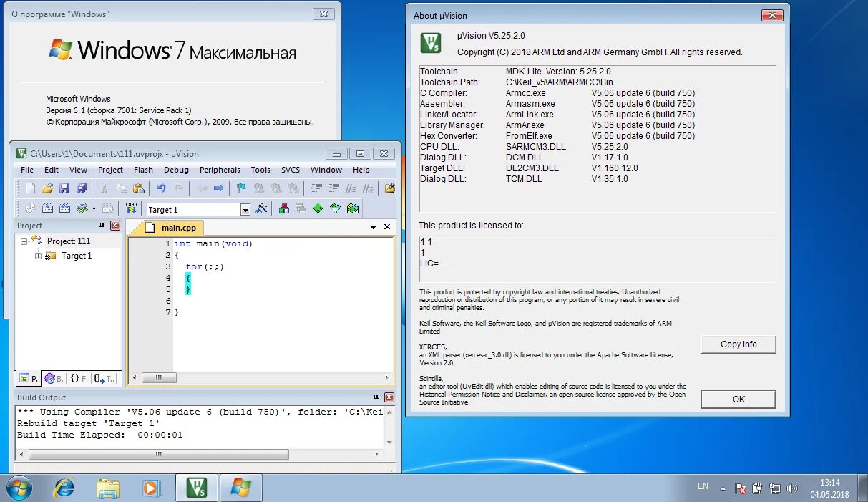868x502 pixels.
Task: Click the Paste clipboard icon
Action: pos(139,188)
